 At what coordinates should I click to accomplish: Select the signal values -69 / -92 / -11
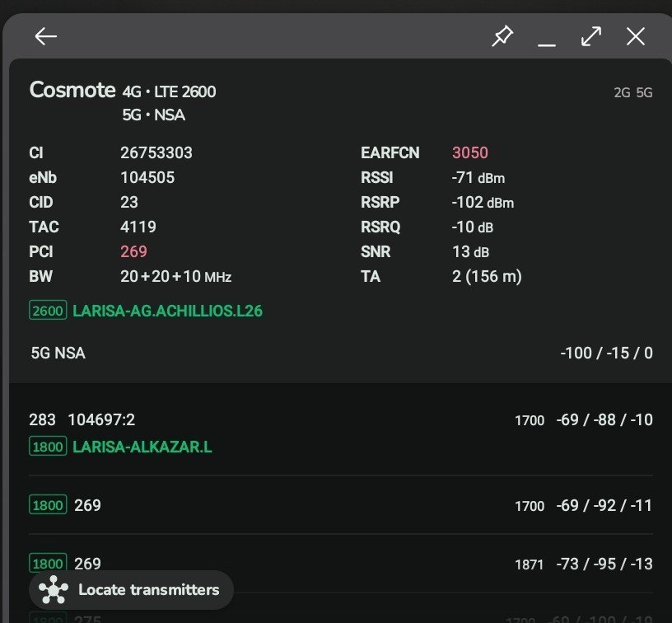click(x=604, y=505)
